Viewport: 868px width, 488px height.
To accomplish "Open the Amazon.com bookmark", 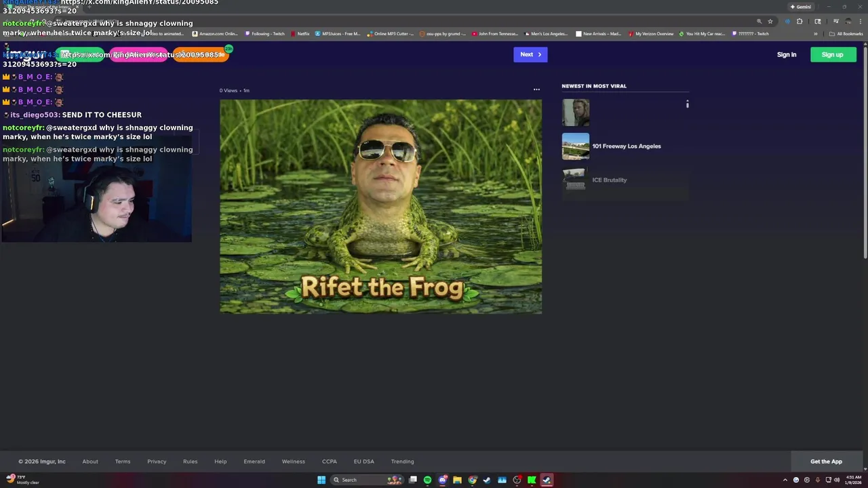I will (215, 33).
